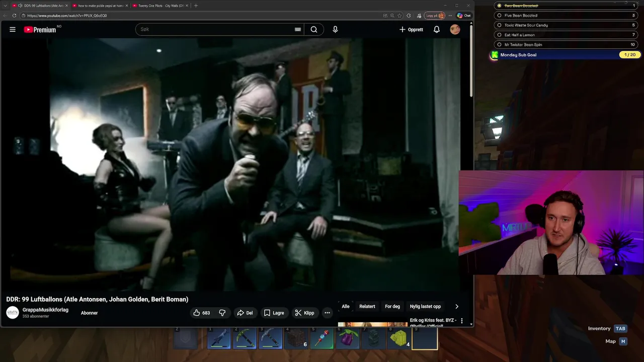Start voice search with the microphone
This screenshot has width=644, height=362.
click(335, 30)
